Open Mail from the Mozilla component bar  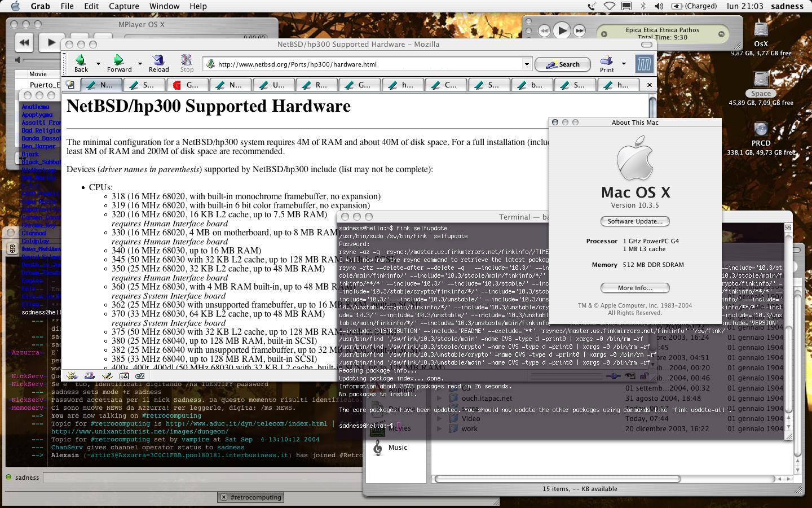pos(89,375)
